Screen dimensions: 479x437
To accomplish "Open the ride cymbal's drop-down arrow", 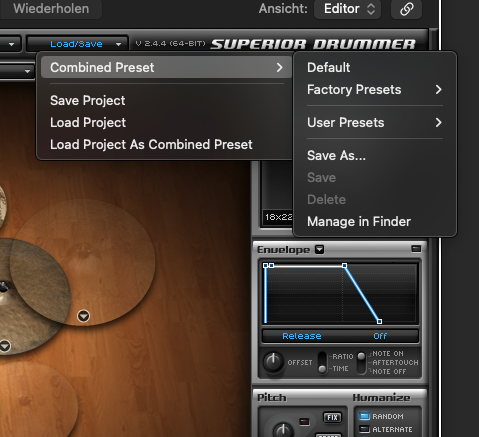I will click(83, 315).
